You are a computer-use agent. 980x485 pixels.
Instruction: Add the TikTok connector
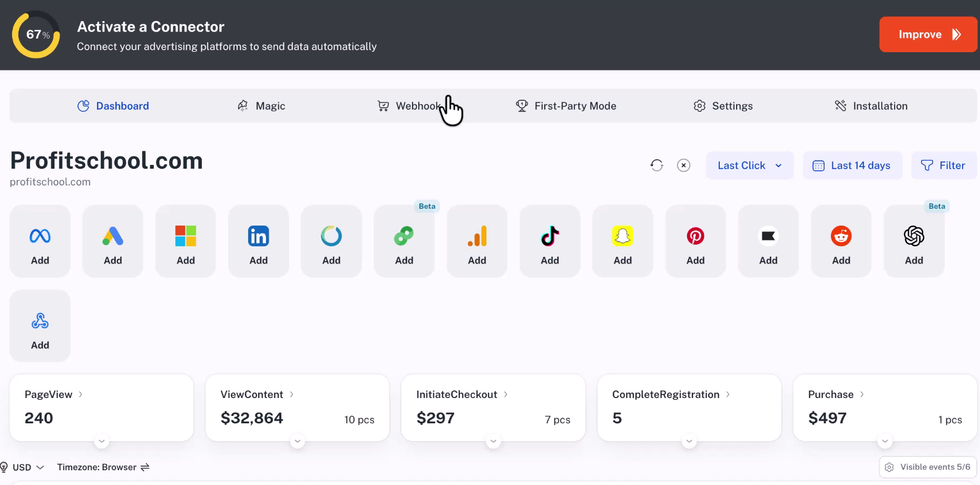(x=550, y=241)
